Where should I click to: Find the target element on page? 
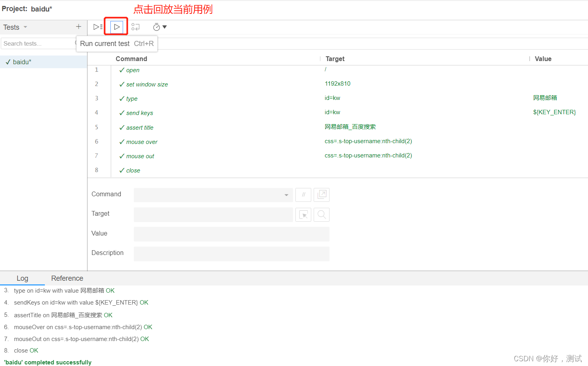pos(322,215)
